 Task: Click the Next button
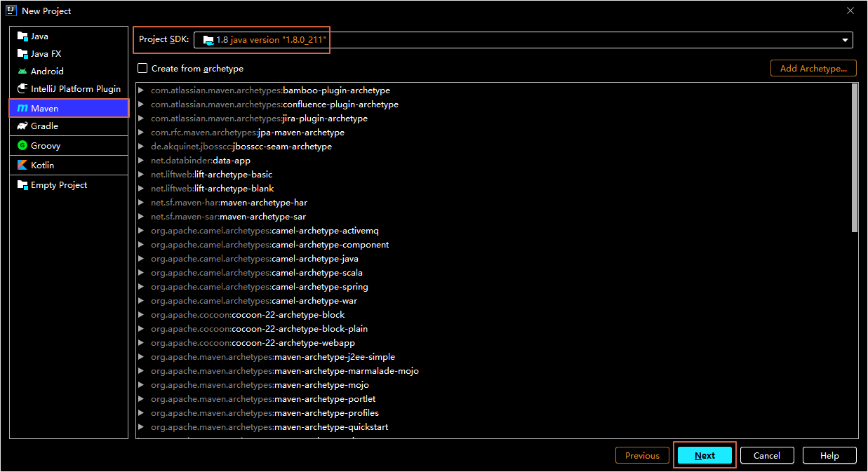click(705, 456)
